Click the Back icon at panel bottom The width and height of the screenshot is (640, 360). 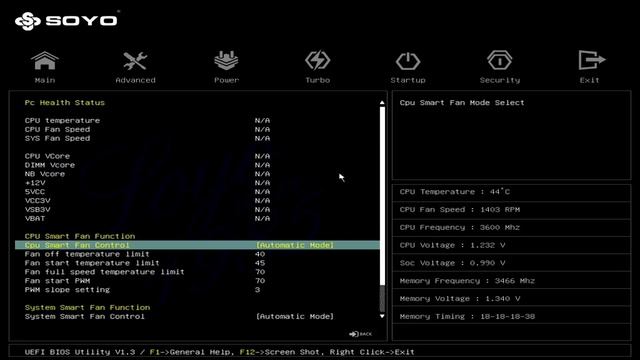pos(361,334)
